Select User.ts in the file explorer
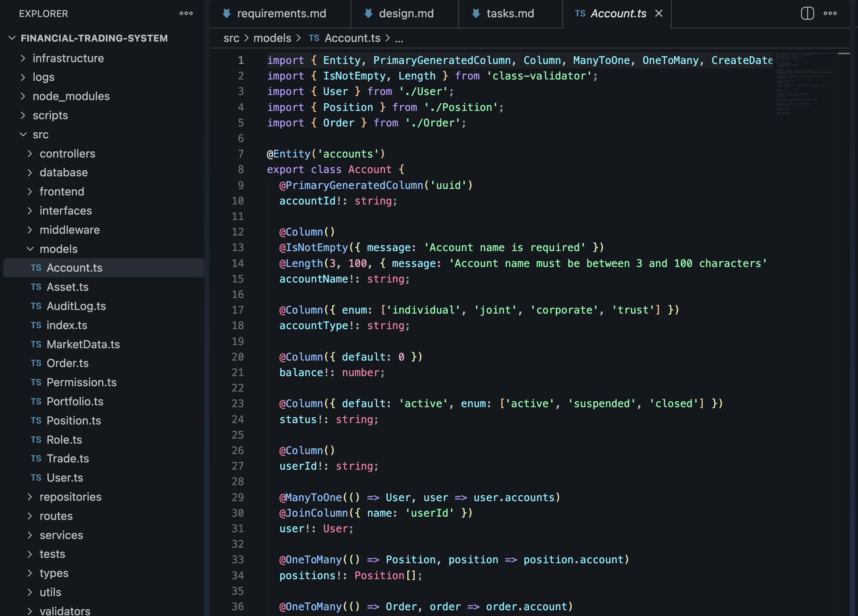Image resolution: width=858 pixels, height=616 pixels. [x=65, y=478]
